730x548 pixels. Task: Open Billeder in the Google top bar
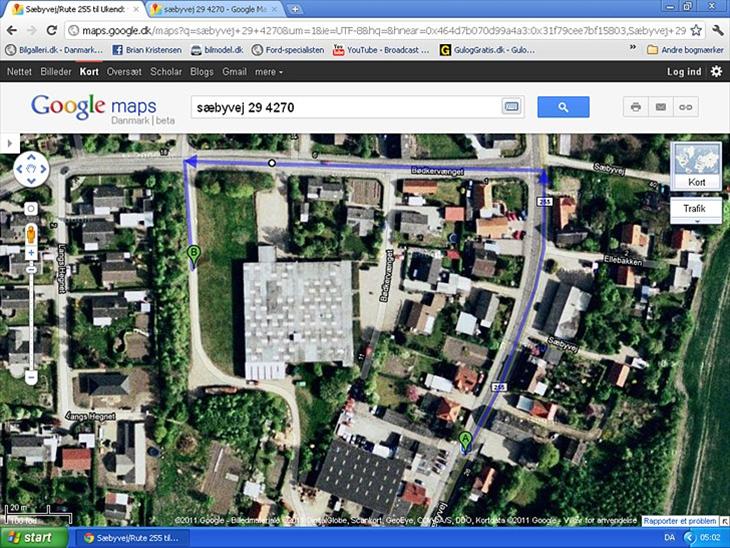[56, 72]
